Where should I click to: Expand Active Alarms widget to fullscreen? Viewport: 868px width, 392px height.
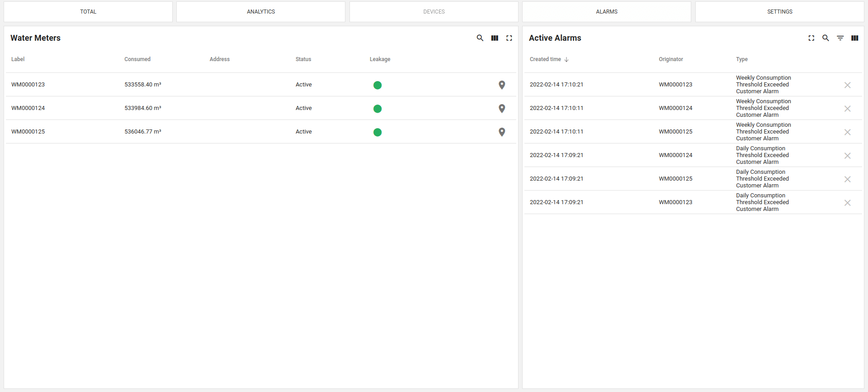[x=811, y=38]
